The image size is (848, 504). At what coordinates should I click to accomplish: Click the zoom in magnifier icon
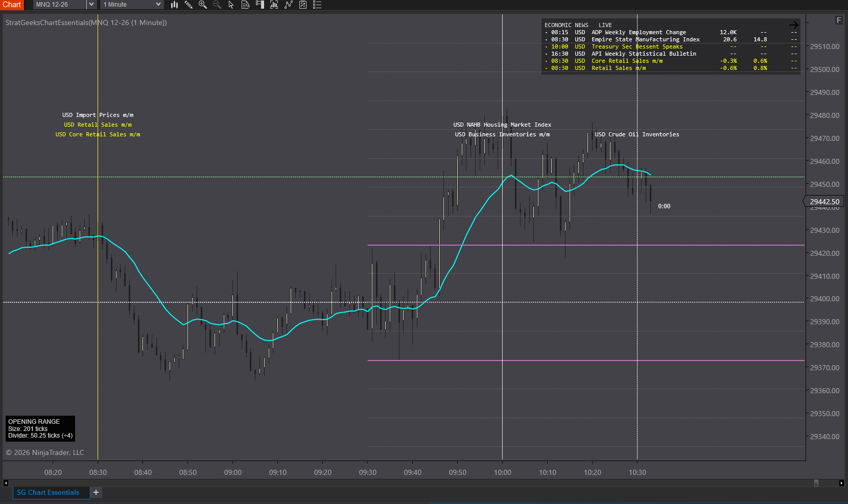[203, 5]
